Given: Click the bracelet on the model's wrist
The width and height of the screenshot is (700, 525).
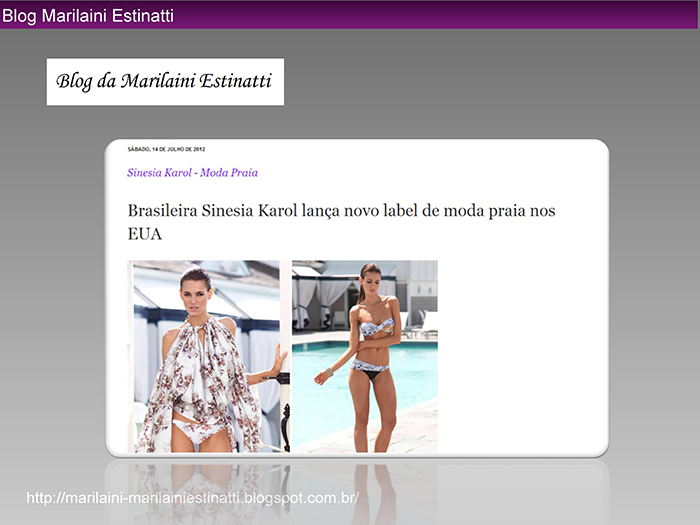Looking at the screenshot, I should pyautogui.click(x=329, y=371).
